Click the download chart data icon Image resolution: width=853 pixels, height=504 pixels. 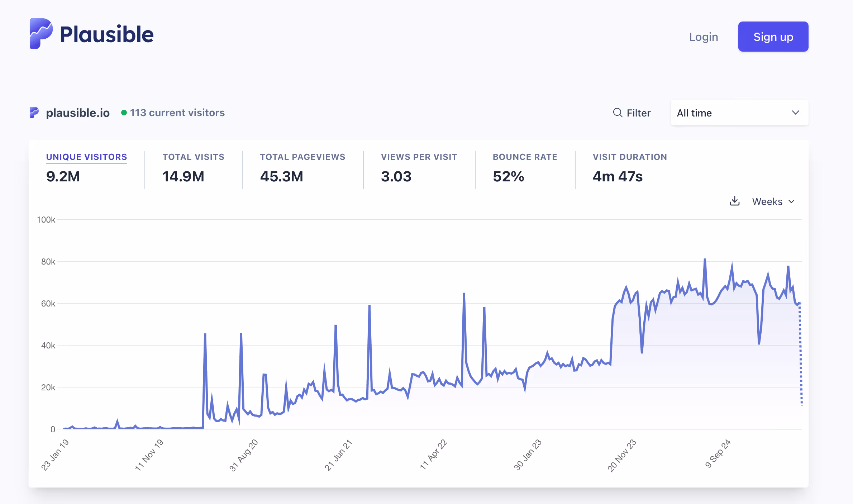pyautogui.click(x=735, y=201)
